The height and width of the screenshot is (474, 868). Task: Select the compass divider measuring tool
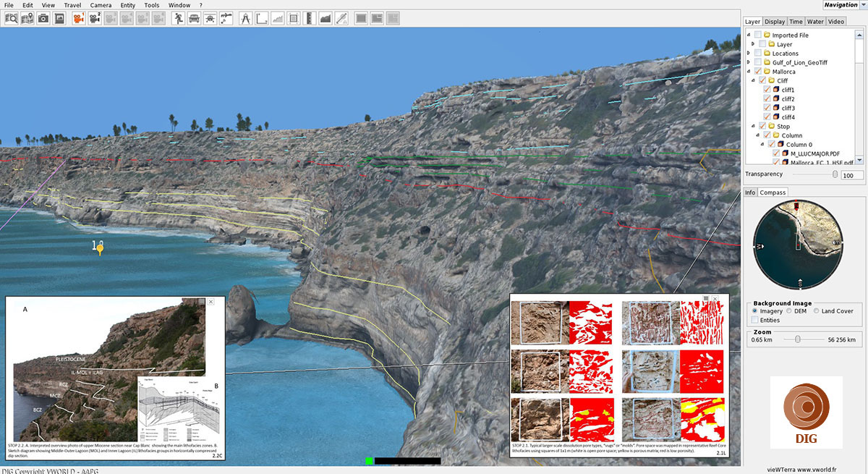[245, 18]
